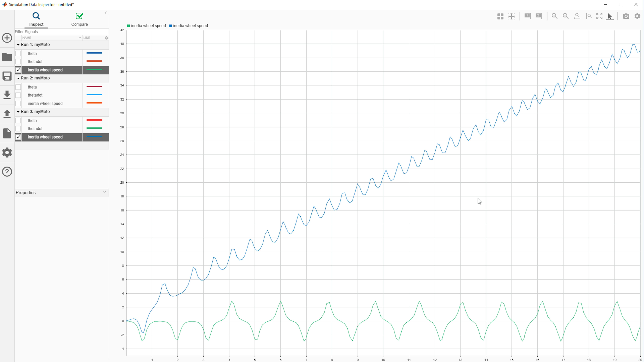Viewport: 644px width, 362px height.
Task: Click Run 3 theta red line swatch
Action: coord(94,120)
